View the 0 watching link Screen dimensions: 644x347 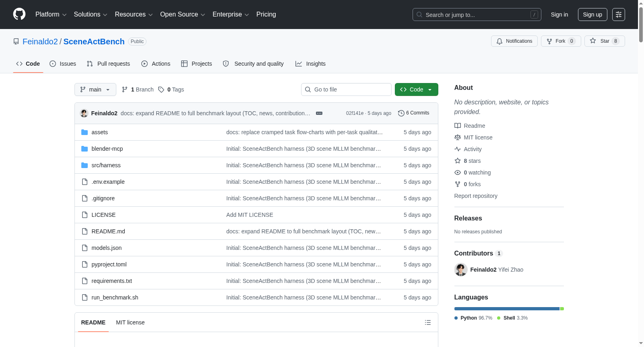473,172
